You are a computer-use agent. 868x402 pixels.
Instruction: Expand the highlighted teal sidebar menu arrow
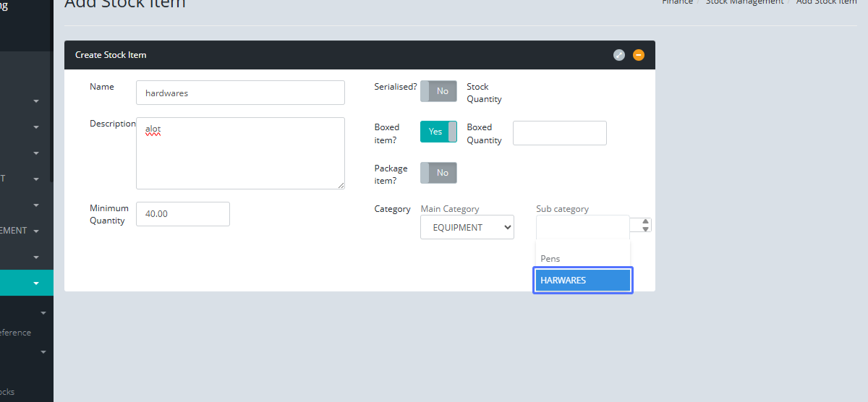[x=36, y=283]
